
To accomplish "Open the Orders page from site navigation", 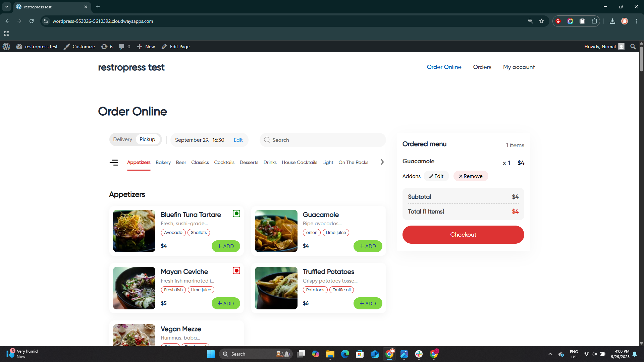I will [x=482, y=67].
